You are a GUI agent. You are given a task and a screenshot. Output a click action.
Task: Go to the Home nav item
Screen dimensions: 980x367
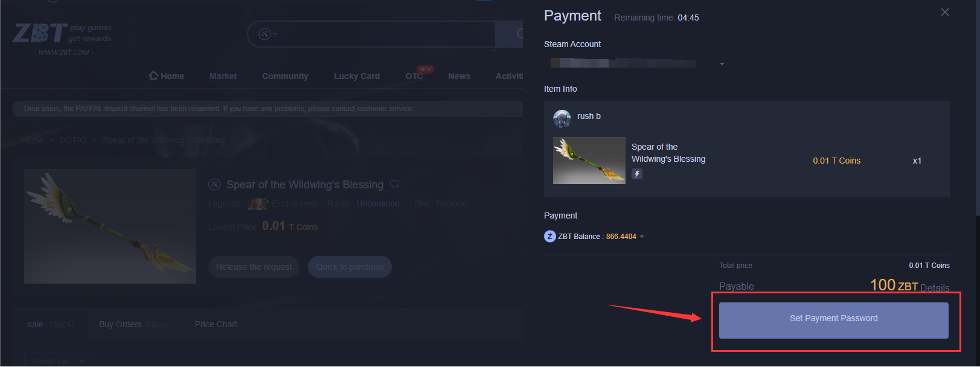pos(167,76)
